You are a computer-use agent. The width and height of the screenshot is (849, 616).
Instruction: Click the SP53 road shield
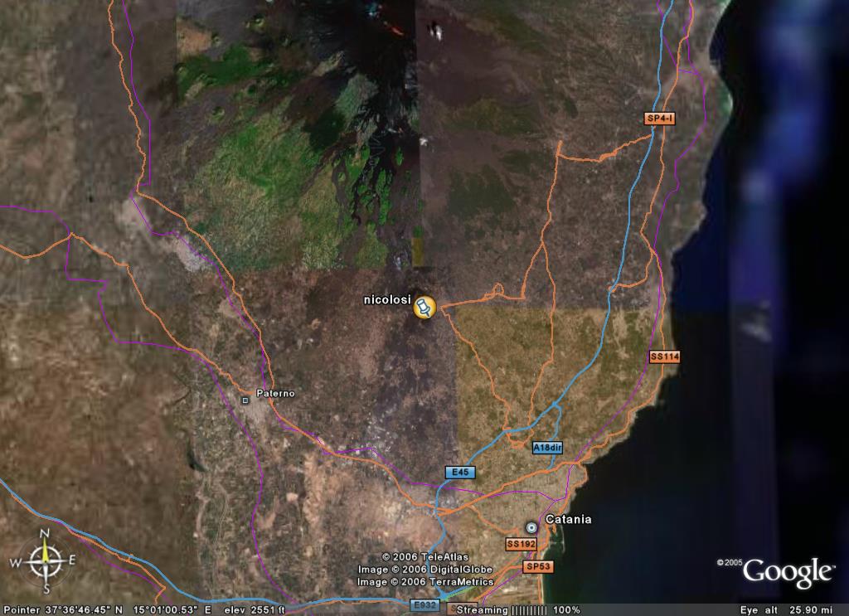[538, 567]
